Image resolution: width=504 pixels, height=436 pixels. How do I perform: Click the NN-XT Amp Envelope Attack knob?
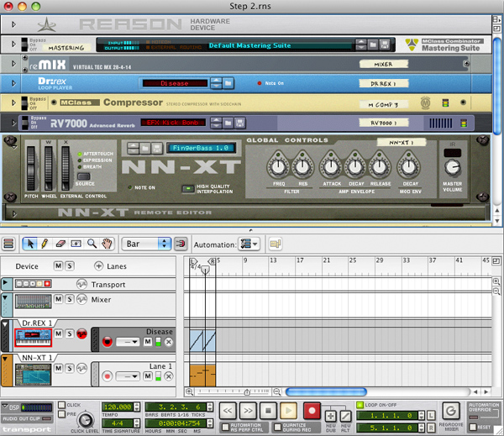[331, 167]
